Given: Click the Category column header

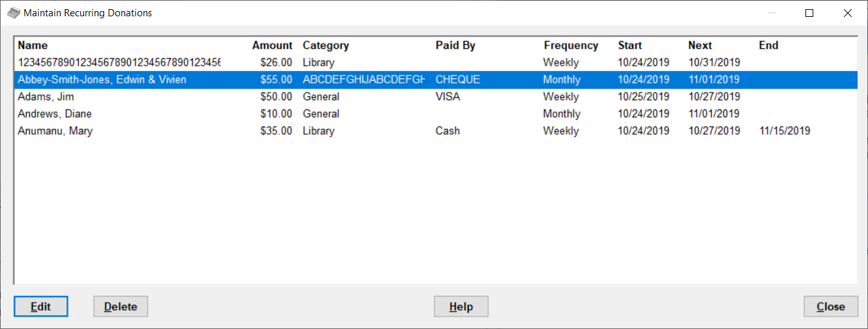Looking at the screenshot, I should (x=326, y=46).
